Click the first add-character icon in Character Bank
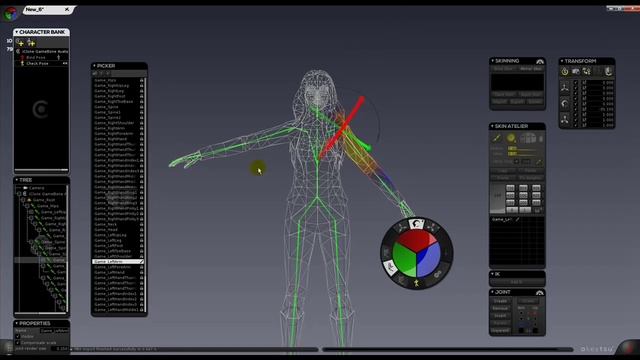The height and width of the screenshot is (360, 640). coord(20,42)
